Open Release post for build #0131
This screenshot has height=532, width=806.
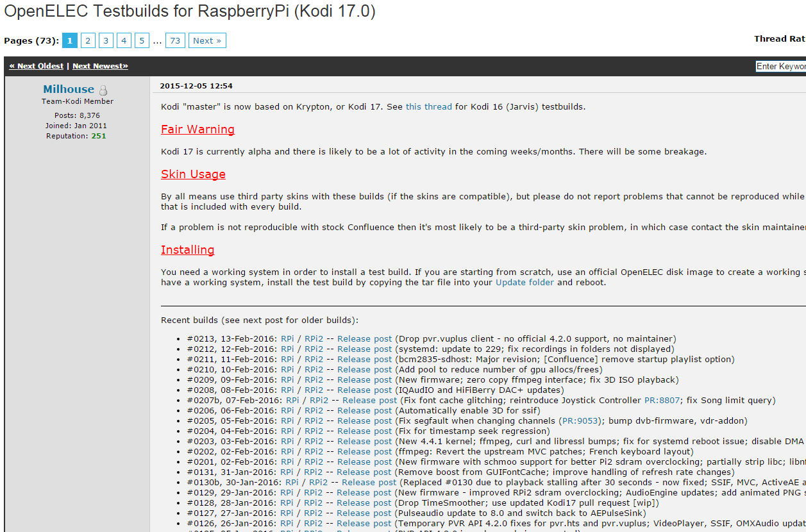[x=364, y=472]
